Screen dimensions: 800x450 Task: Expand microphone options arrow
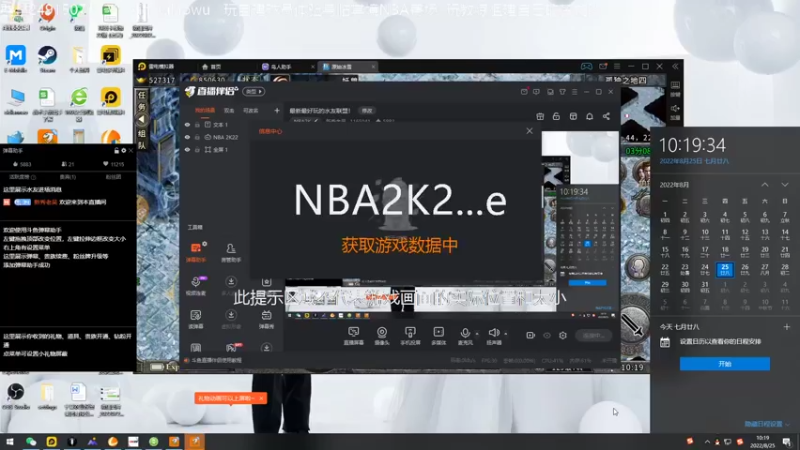(477, 334)
